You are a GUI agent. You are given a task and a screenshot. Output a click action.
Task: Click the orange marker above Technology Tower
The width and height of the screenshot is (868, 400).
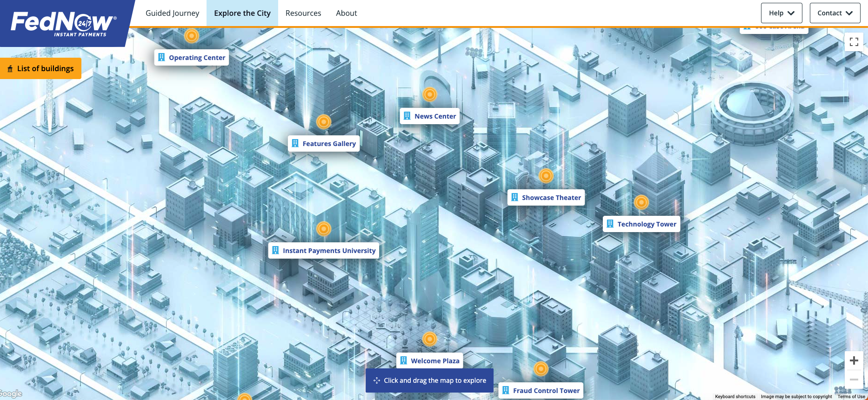[x=641, y=202]
